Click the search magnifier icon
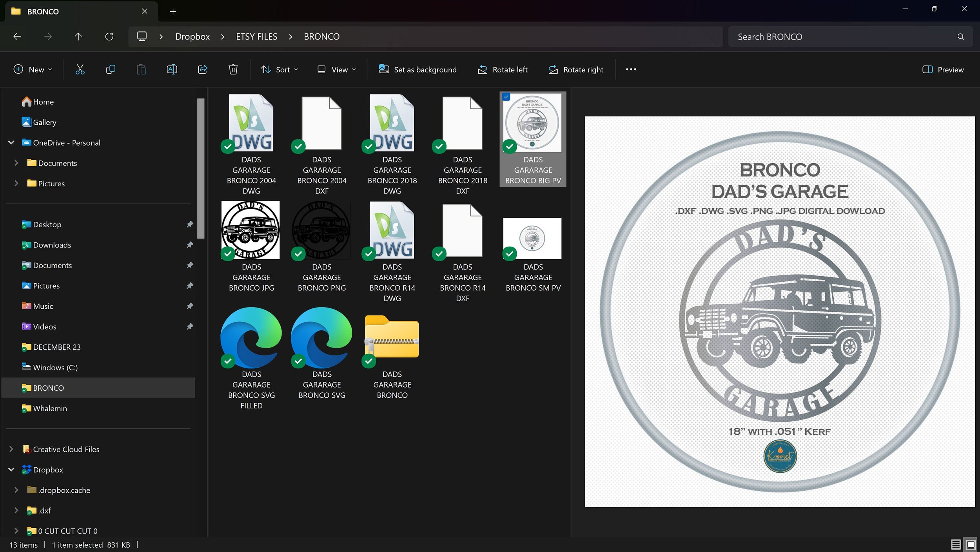Image resolution: width=980 pixels, height=552 pixels. pyautogui.click(x=960, y=37)
